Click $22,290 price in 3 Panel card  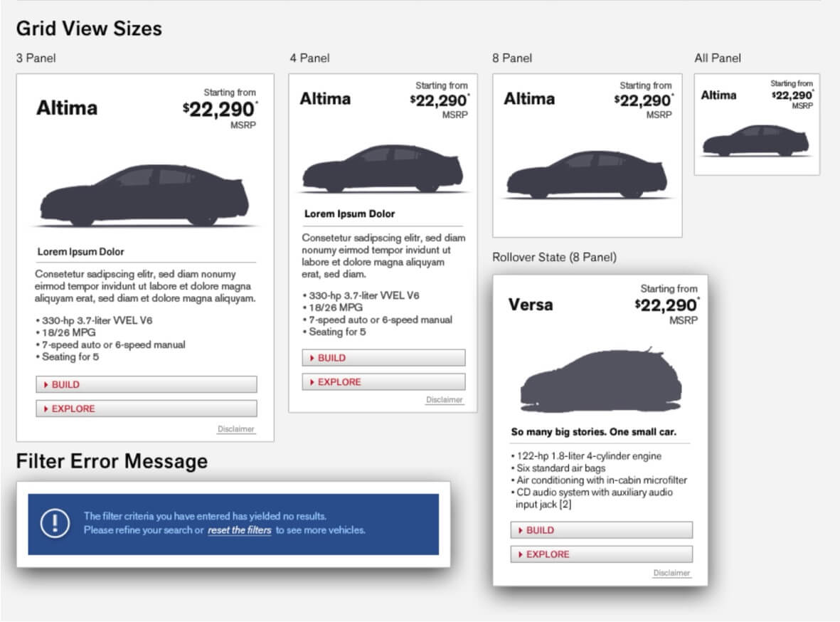click(x=219, y=109)
